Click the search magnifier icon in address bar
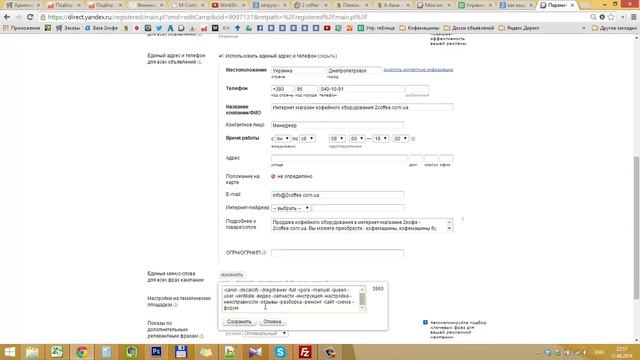The width and height of the screenshot is (640, 360). [593, 17]
